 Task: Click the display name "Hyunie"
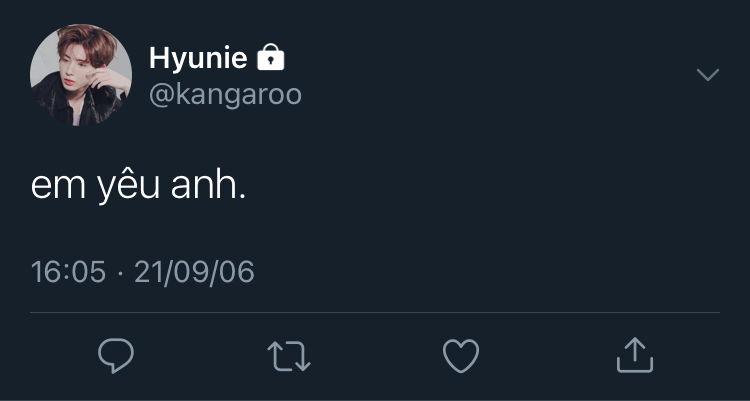click(x=198, y=58)
